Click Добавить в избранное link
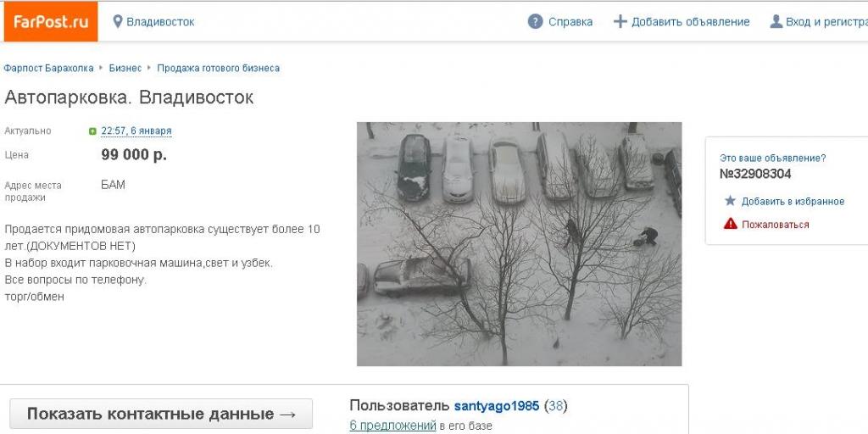This screenshot has height=434, width=868. pyautogui.click(x=793, y=202)
